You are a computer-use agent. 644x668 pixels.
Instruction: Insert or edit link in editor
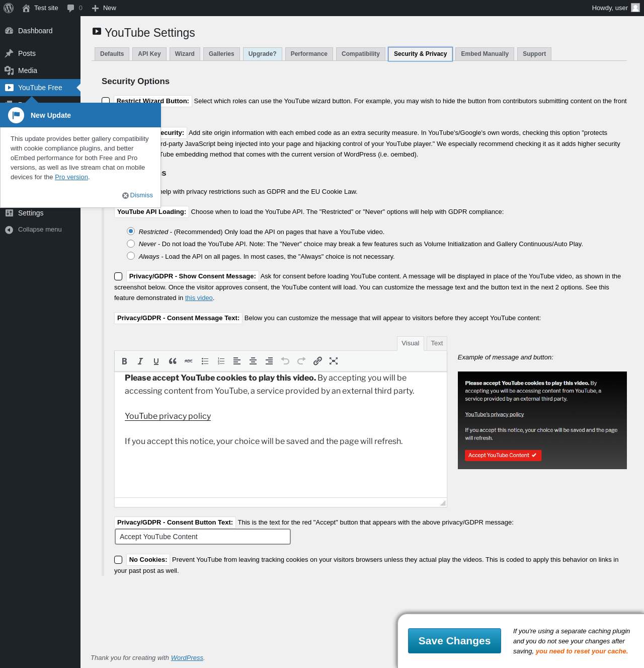click(x=317, y=361)
